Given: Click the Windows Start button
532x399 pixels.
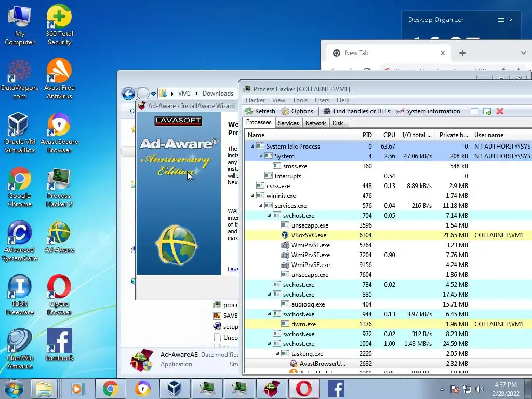Looking at the screenshot, I should click(x=14, y=389).
